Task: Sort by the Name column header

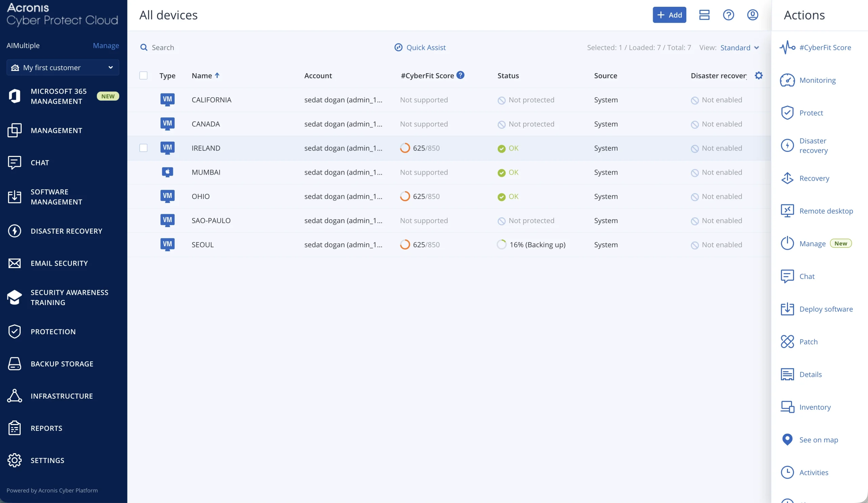Action: (205, 76)
